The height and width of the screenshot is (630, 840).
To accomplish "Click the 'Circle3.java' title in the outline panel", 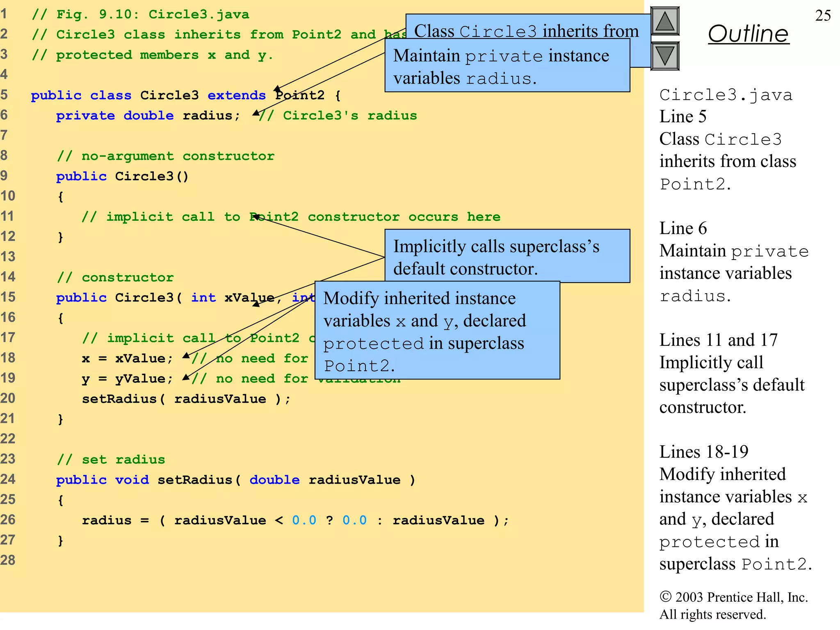I will pyautogui.click(x=726, y=95).
